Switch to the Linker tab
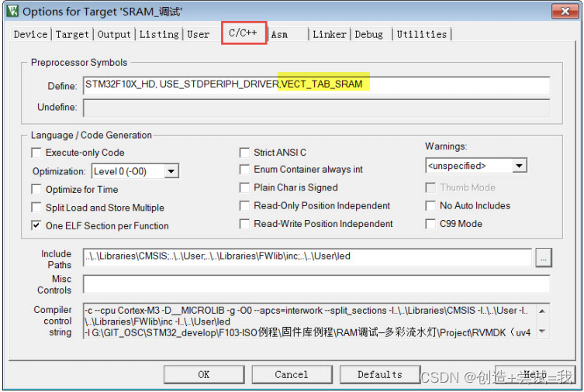This screenshot has width=584, height=392. pos(330,34)
